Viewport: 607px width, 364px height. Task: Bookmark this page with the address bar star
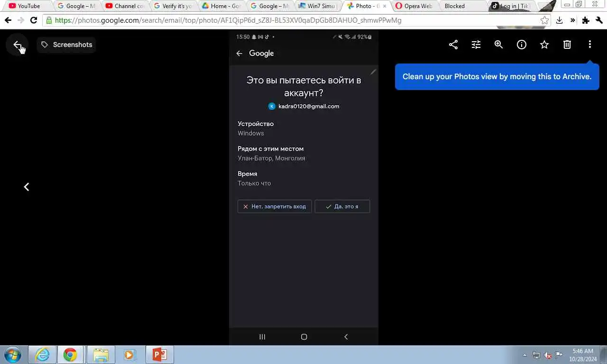point(544,20)
